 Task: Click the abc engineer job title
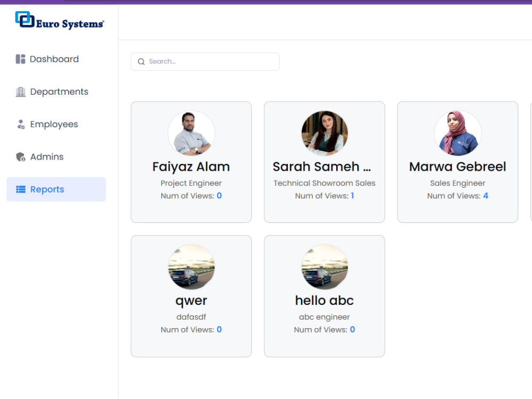coord(325,317)
